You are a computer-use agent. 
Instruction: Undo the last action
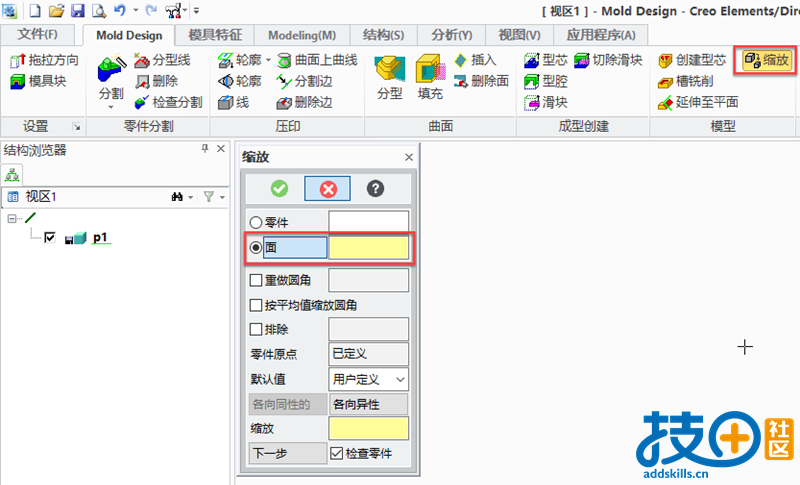point(120,10)
